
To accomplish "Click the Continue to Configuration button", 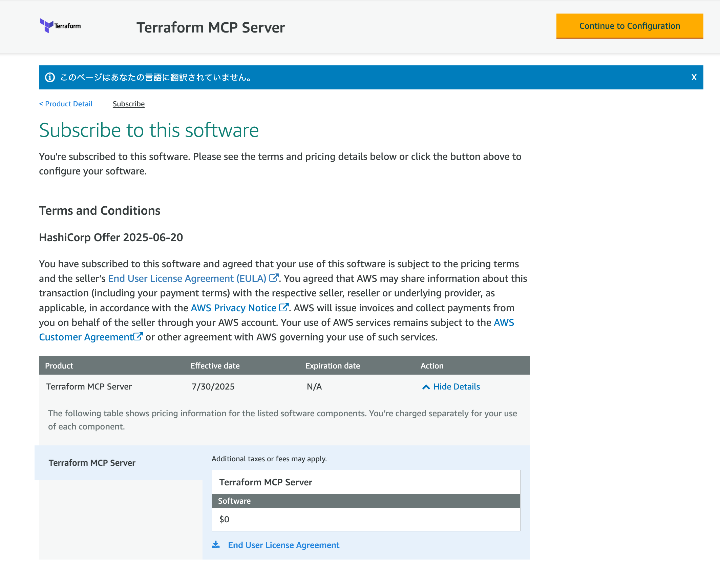I will point(630,26).
